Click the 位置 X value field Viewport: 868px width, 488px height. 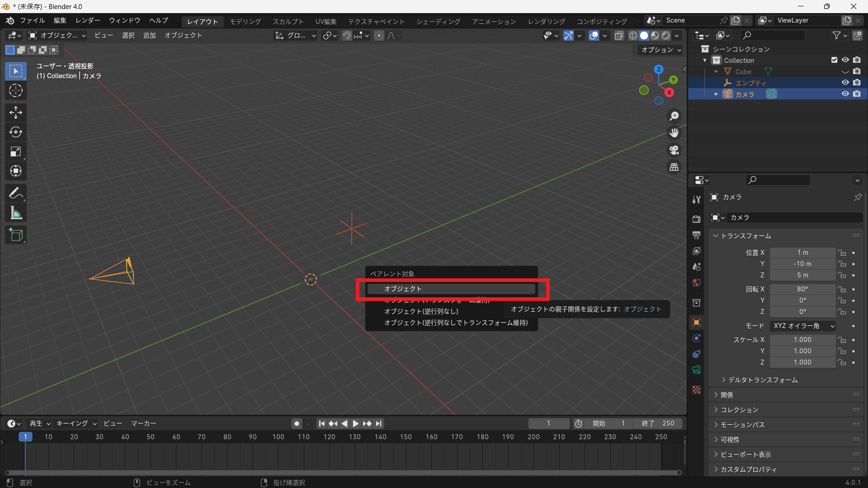(802, 253)
